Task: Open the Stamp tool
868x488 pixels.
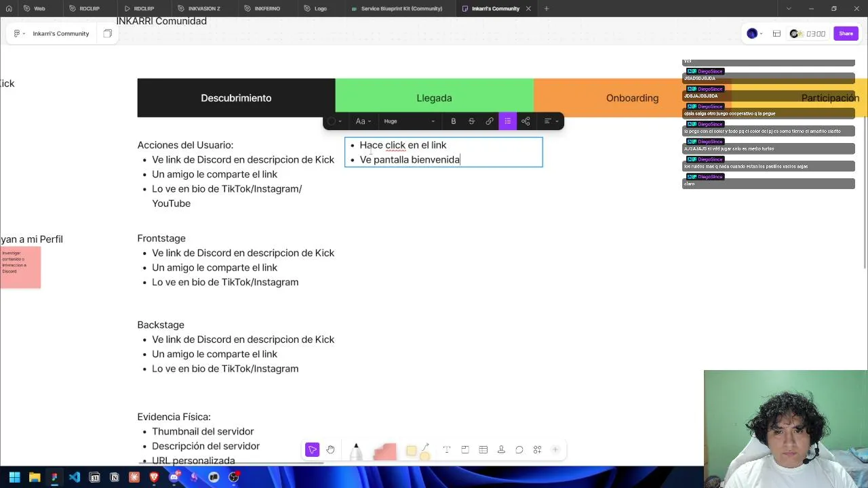Action: (501, 450)
